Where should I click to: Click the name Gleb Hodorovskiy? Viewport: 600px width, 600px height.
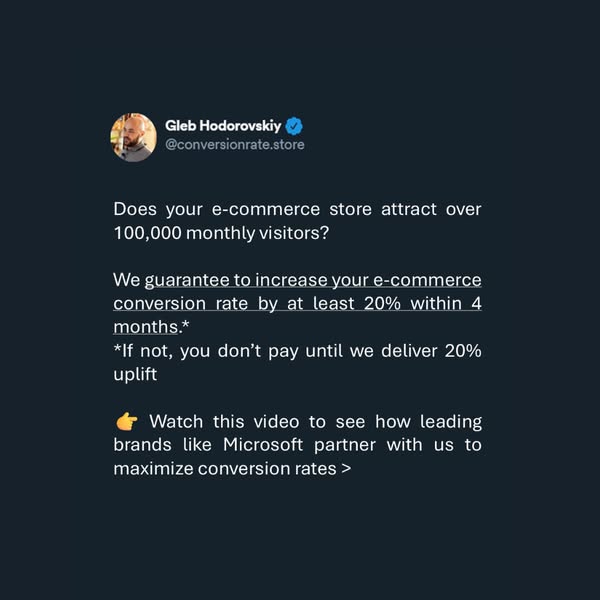(223, 126)
